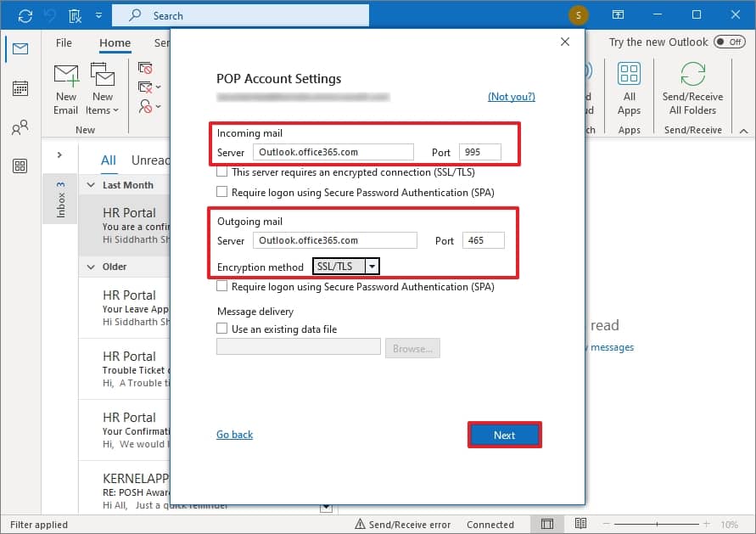Image resolution: width=756 pixels, height=534 pixels.
Task: Click the zoom out minus button
Action: click(607, 524)
